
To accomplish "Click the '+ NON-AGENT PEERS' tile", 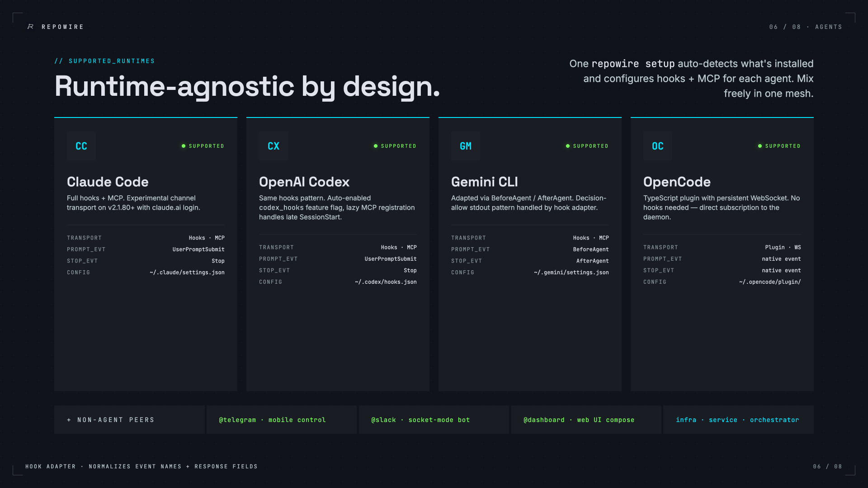I will (x=129, y=420).
